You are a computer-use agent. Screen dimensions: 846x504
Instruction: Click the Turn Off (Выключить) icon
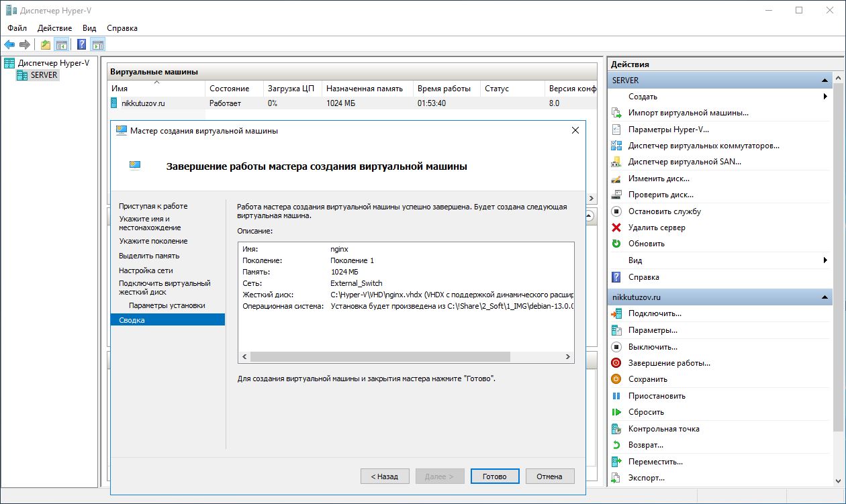pos(616,347)
